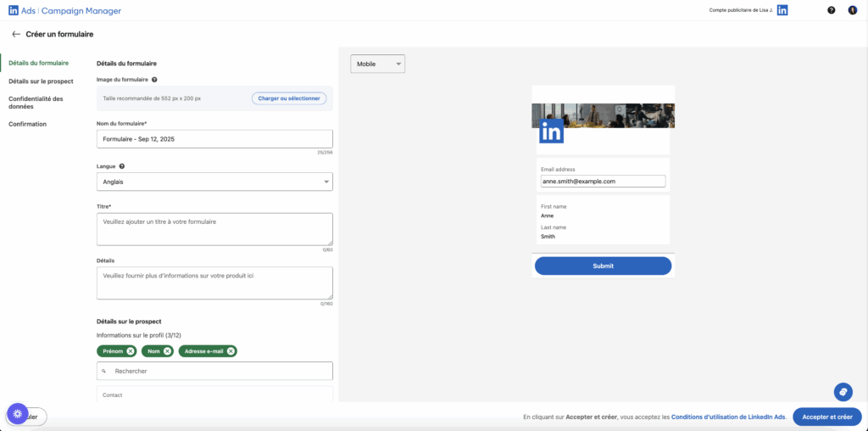The height and width of the screenshot is (431, 868).
Task: Go back using the left arrow
Action: pos(16,34)
